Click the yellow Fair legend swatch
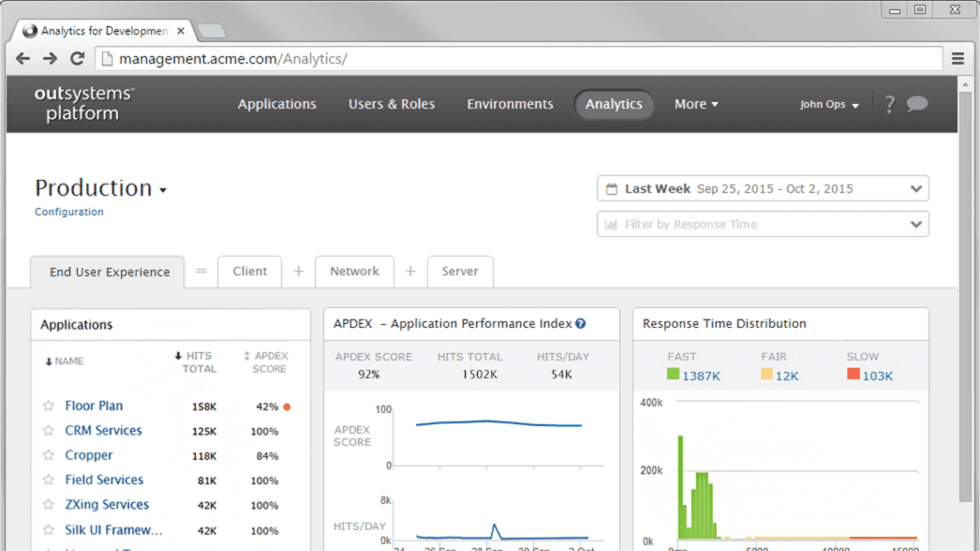The width and height of the screenshot is (980, 551). (x=767, y=373)
